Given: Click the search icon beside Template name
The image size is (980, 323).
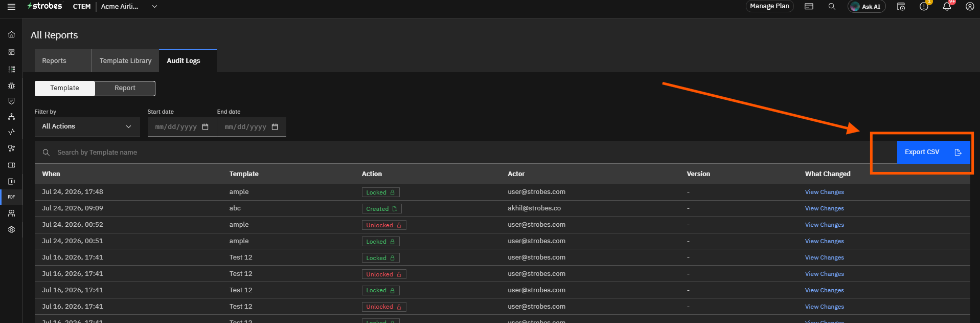Looking at the screenshot, I should (46, 153).
